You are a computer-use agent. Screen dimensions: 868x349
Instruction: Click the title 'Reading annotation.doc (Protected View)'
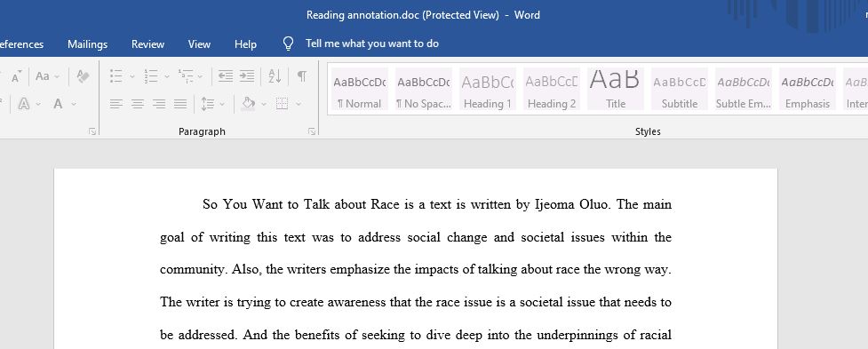[403, 15]
